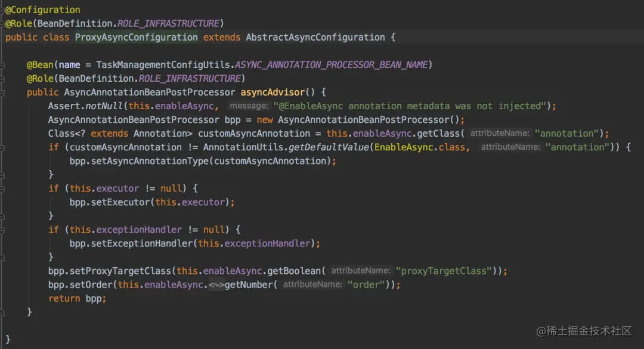Click 'name' attribute in @Bean annotation
The height and width of the screenshot is (349, 644).
point(69,65)
